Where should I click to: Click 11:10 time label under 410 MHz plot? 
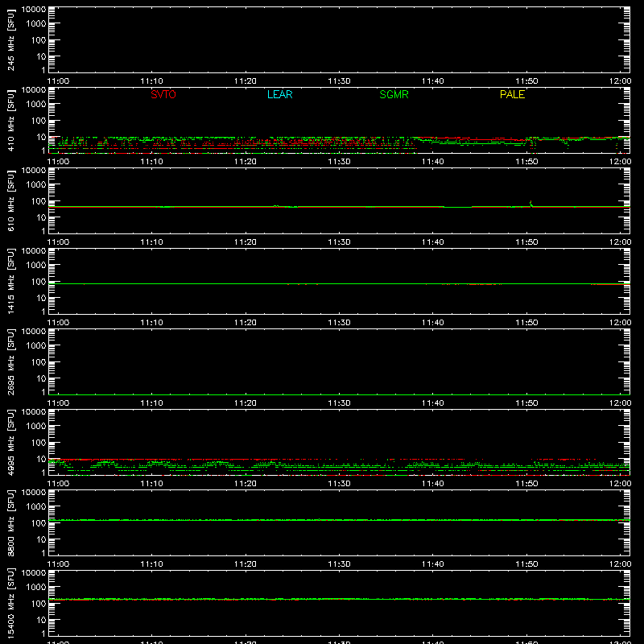[151, 162]
